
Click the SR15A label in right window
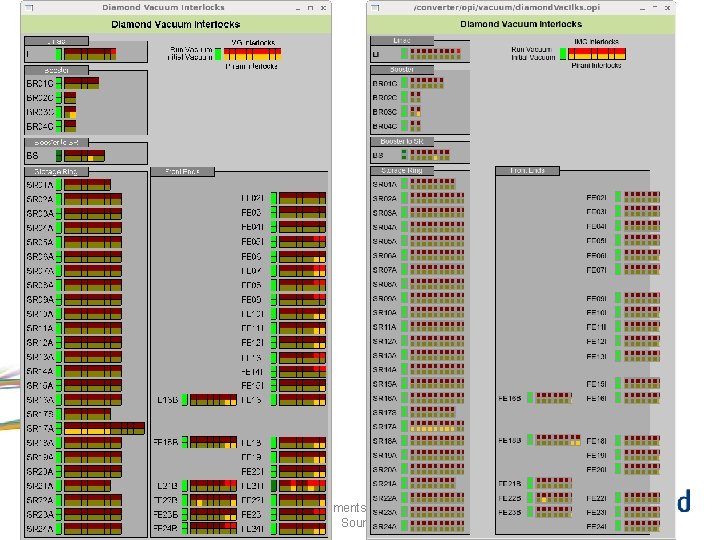click(x=385, y=384)
